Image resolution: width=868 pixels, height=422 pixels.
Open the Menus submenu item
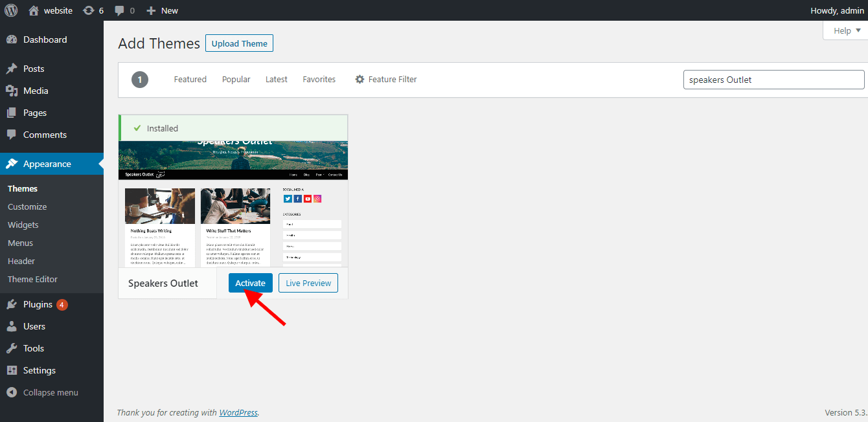click(x=20, y=243)
